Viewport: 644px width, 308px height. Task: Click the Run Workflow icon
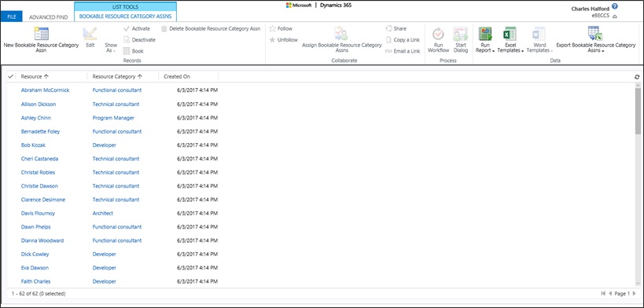(x=438, y=34)
